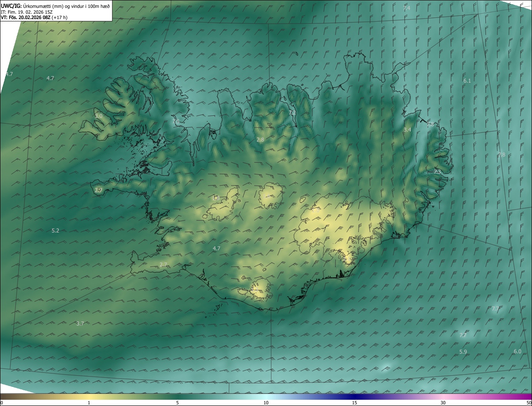
Task: Click the 7.2 value label
Action: point(292,113)
